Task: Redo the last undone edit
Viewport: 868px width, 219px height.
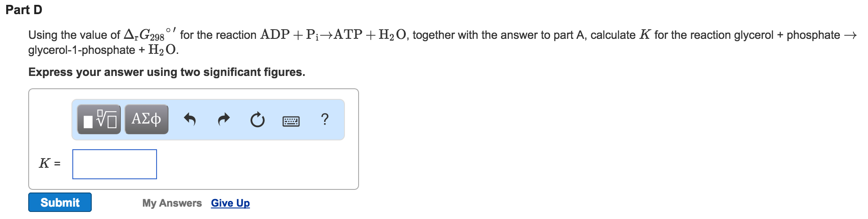Action: pyautogui.click(x=224, y=119)
